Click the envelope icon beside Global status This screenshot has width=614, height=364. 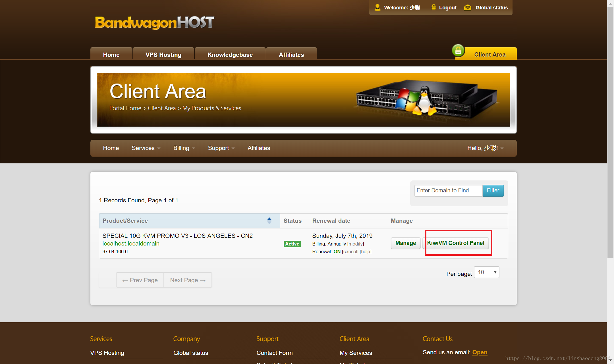[x=468, y=8]
